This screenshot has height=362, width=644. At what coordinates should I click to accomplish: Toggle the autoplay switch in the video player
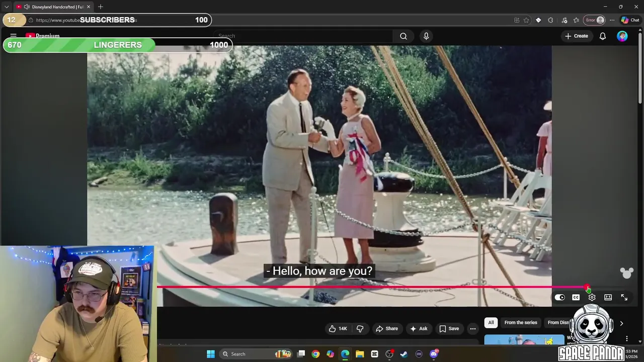click(x=559, y=297)
